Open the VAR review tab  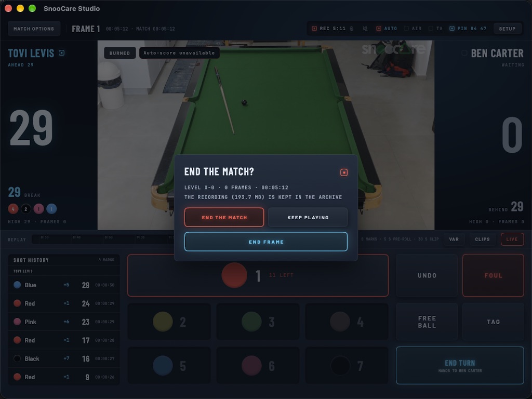click(x=454, y=239)
